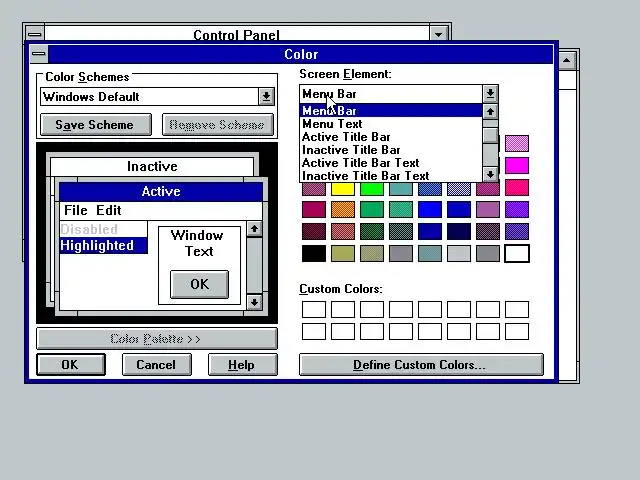The image size is (640, 480).
Task: Click the Save Scheme button
Action: [x=96, y=124]
